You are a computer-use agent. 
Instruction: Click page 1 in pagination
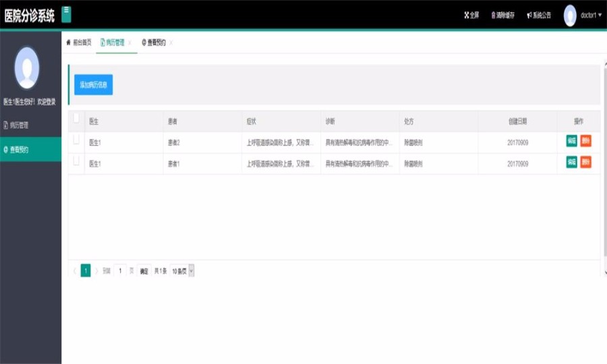click(x=86, y=270)
